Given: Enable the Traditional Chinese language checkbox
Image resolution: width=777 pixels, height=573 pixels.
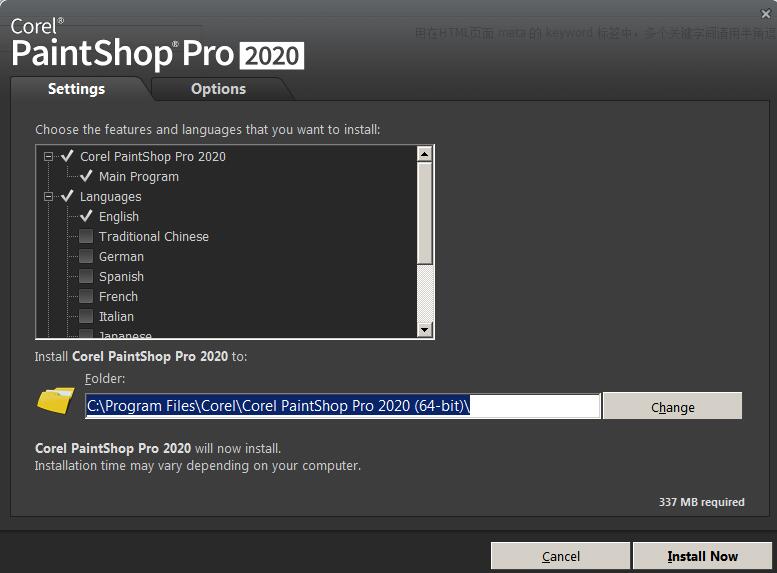Looking at the screenshot, I should tap(86, 236).
